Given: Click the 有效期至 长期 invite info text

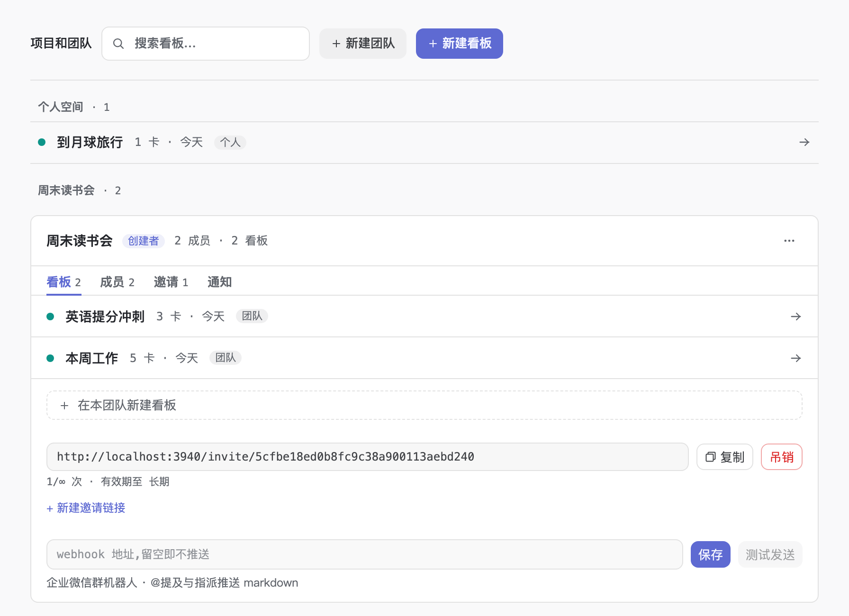Looking at the screenshot, I should pos(135,482).
